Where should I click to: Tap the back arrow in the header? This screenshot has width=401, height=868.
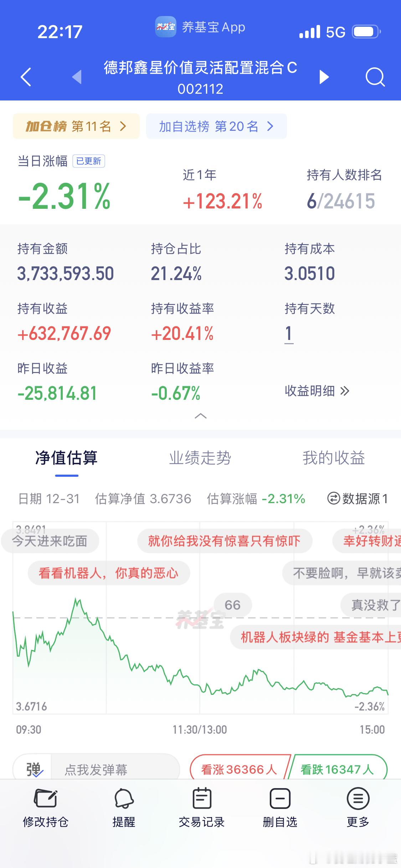point(26,77)
